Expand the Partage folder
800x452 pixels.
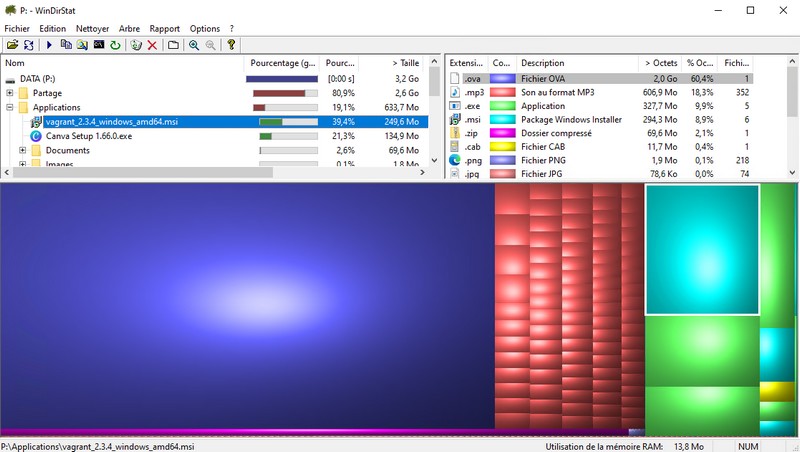(9, 93)
